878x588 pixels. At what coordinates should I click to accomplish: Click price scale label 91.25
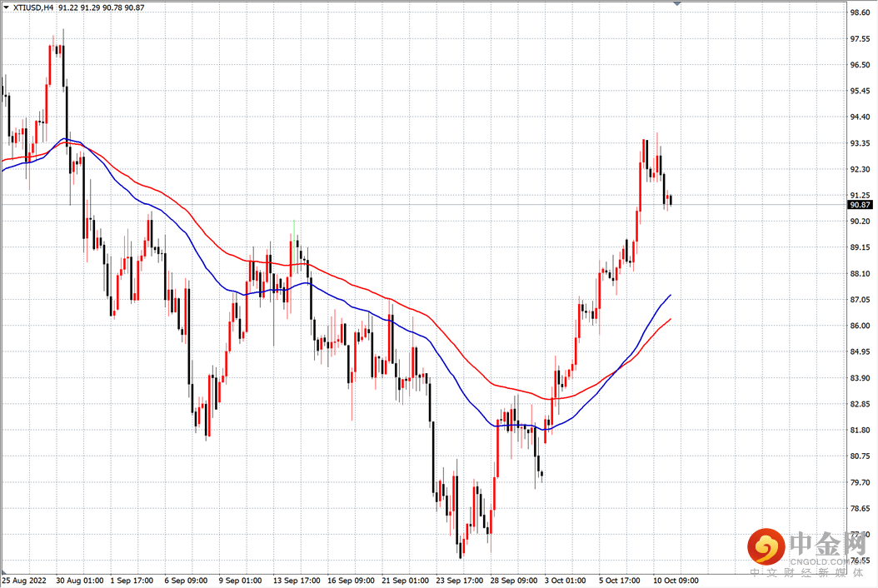coord(860,195)
